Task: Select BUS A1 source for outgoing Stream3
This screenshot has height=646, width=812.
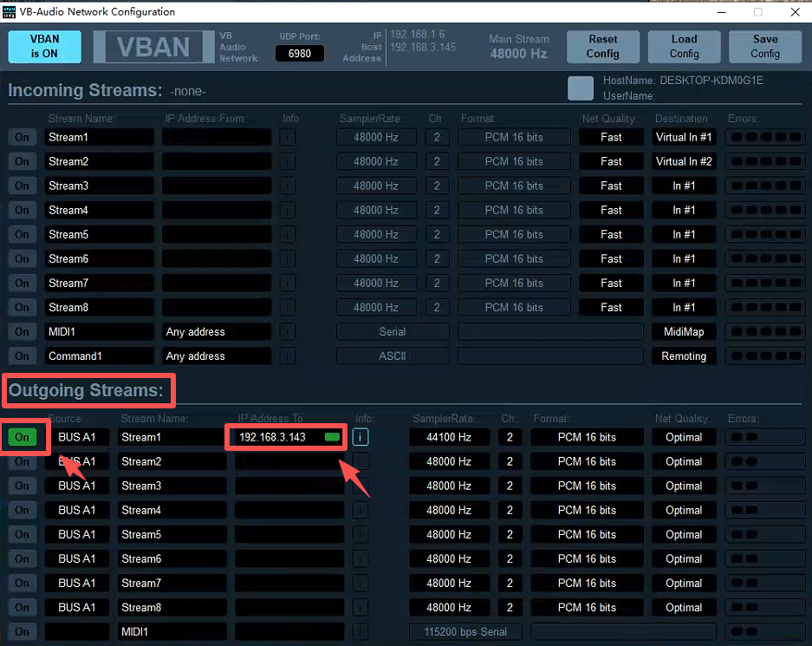Action: 77,486
